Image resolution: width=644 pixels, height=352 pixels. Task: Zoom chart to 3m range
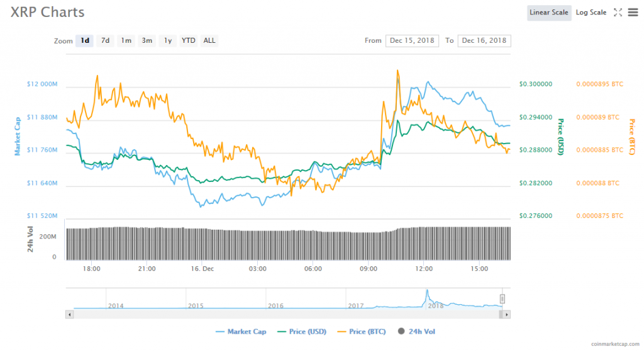click(x=147, y=41)
